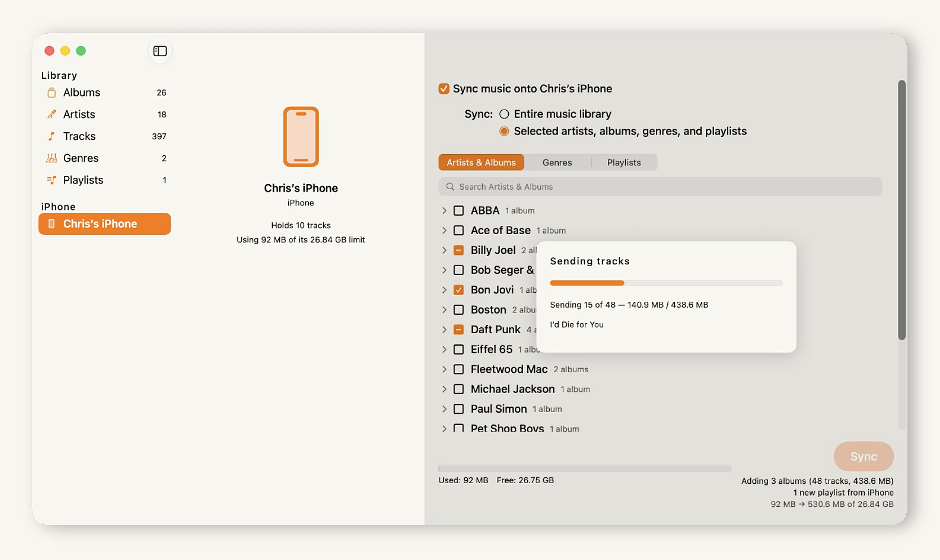
Task: Check the Eiffel 65 checkbox
Action: point(459,350)
